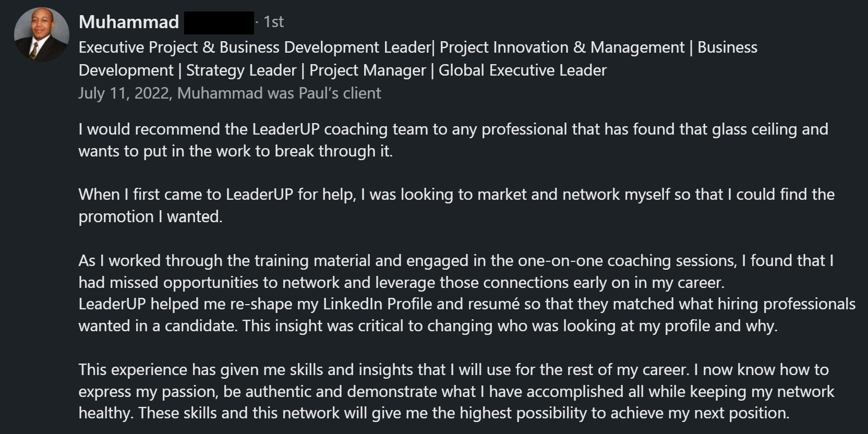Click the line beginning express my passion
This screenshot has height=434, width=868.
456,392
